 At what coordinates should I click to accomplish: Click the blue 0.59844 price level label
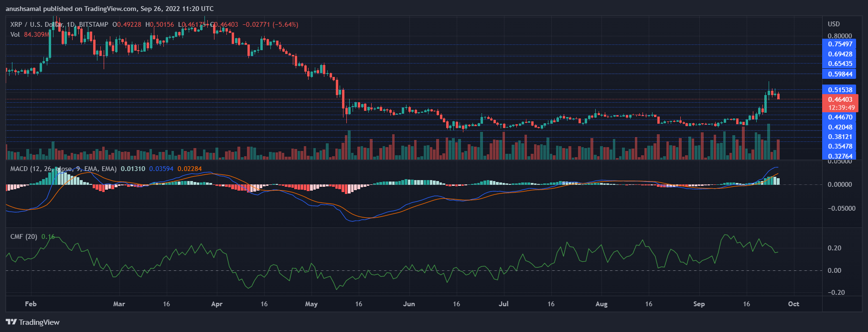coord(839,74)
